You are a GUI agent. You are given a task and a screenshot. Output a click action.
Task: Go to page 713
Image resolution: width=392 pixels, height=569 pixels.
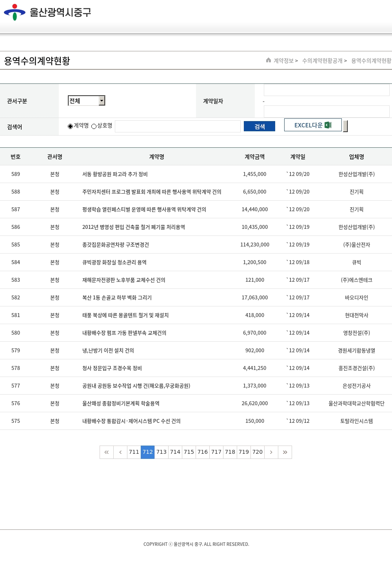point(162,452)
